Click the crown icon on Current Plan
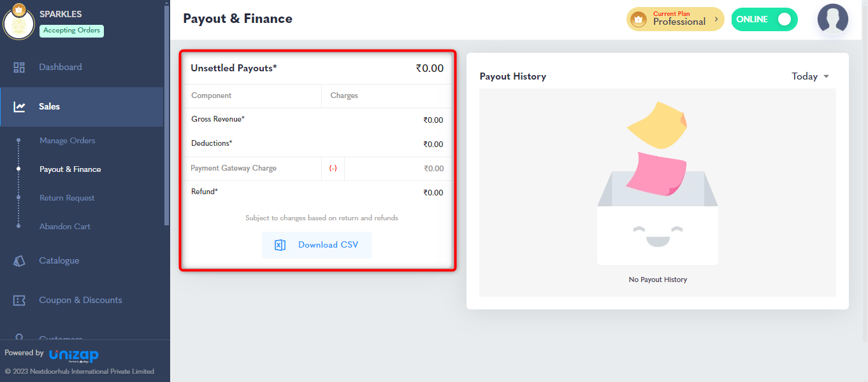Screen dimensions: 868x382 (x=638, y=20)
